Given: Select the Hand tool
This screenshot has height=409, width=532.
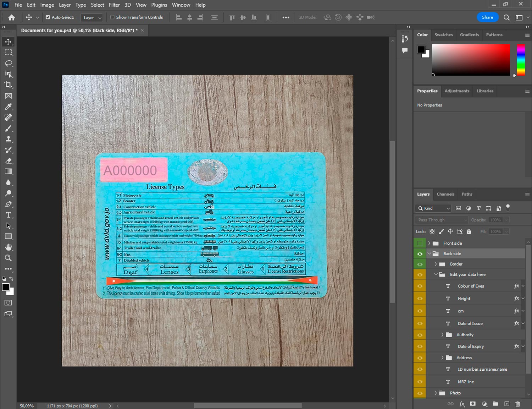Looking at the screenshot, I should tap(9, 247).
